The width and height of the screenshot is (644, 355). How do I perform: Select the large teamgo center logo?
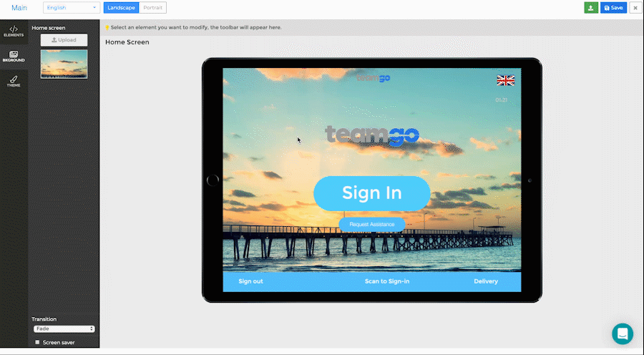click(372, 135)
